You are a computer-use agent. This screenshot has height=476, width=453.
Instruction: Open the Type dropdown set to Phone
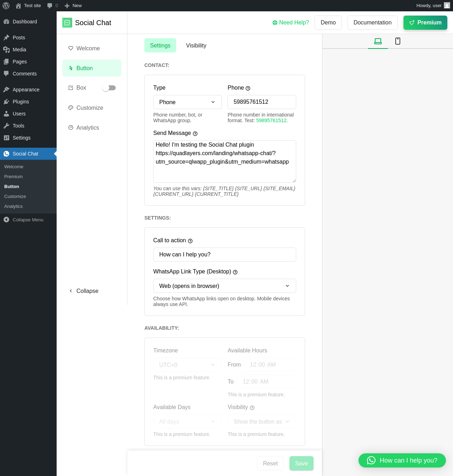pyautogui.click(x=188, y=102)
